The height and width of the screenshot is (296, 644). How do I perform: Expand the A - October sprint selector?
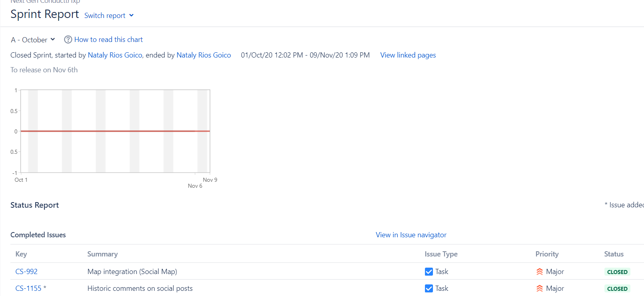(33, 40)
